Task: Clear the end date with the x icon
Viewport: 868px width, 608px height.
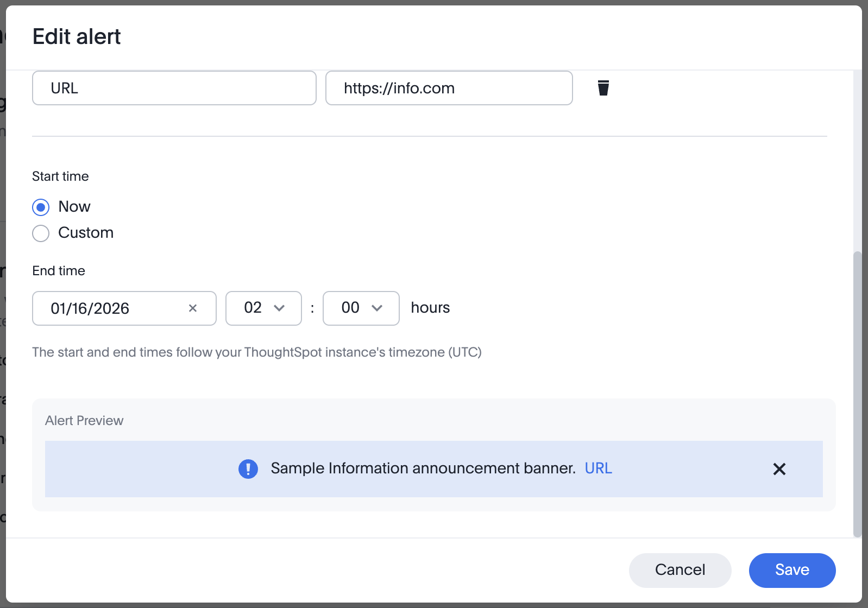Action: [x=192, y=308]
